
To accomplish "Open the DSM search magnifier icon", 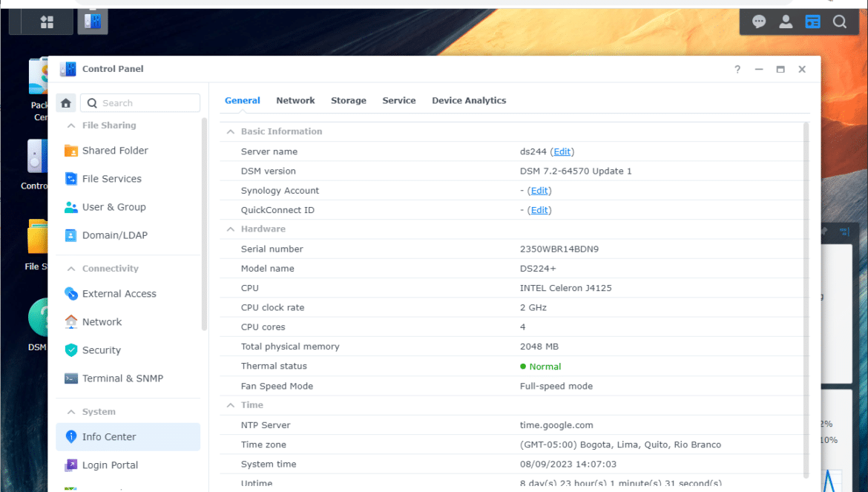I will coord(840,22).
